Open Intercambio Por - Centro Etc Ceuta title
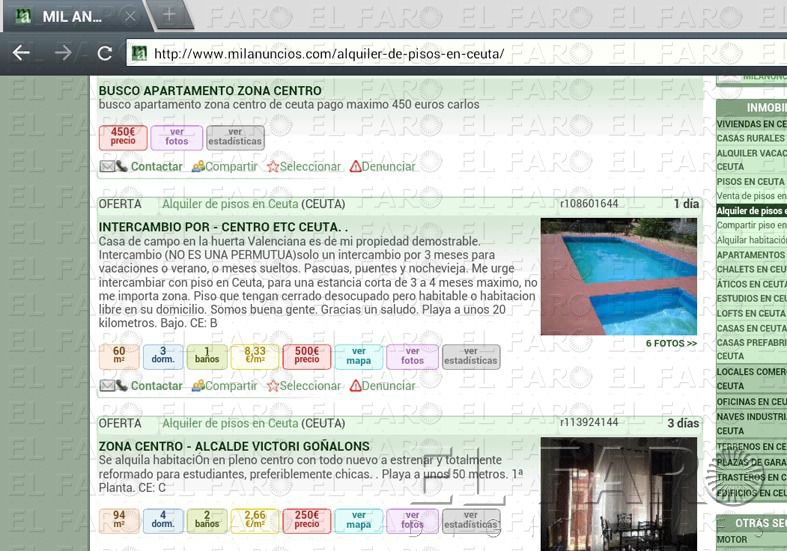Viewport: 787px width, 551px height. click(x=223, y=227)
